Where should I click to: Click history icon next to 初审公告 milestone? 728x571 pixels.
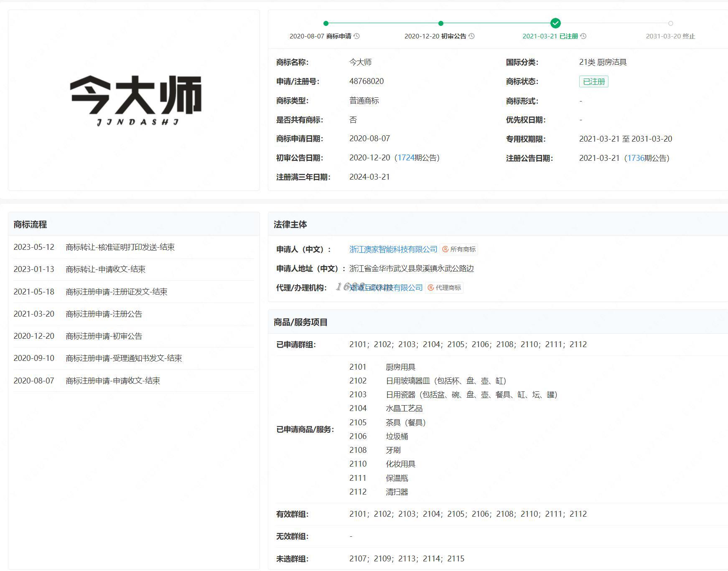471,36
